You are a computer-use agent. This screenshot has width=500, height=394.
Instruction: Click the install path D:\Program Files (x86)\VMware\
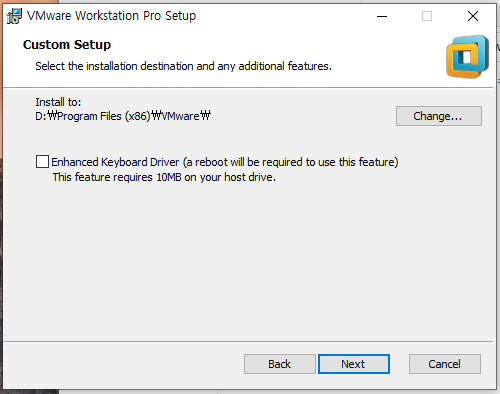[123, 116]
